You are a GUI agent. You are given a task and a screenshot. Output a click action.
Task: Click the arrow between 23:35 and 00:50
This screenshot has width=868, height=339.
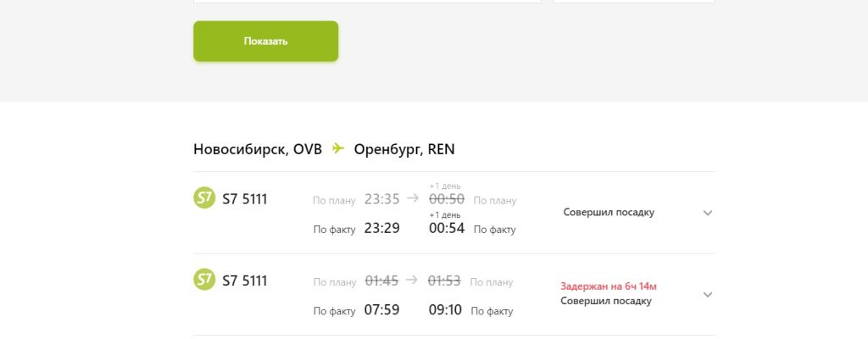coord(413,199)
